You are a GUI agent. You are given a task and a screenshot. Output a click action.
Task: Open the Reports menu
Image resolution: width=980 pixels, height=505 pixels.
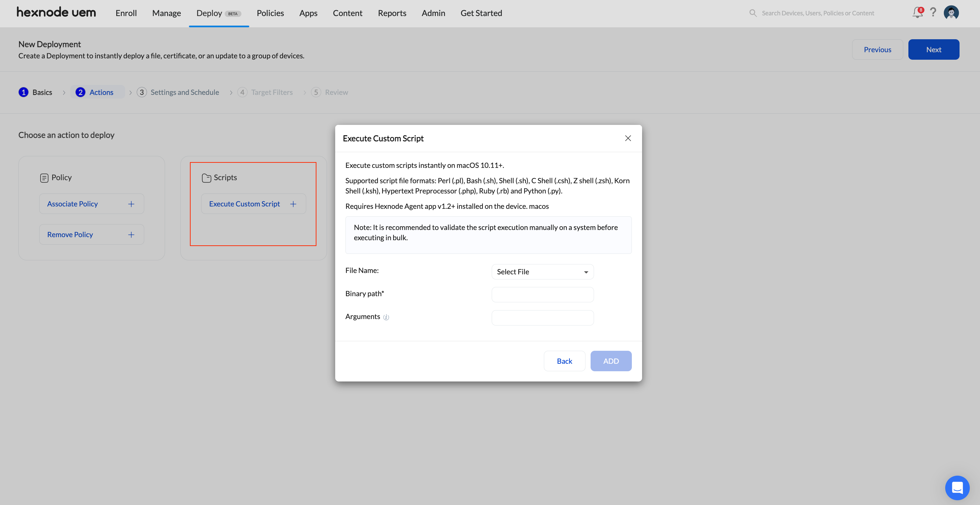tap(392, 13)
